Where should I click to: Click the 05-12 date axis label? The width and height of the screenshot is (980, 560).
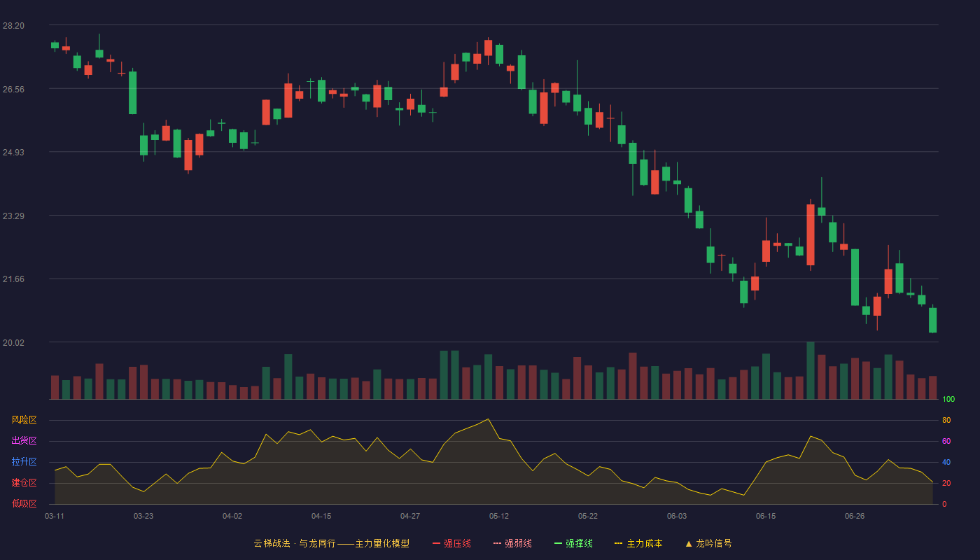[499, 516]
